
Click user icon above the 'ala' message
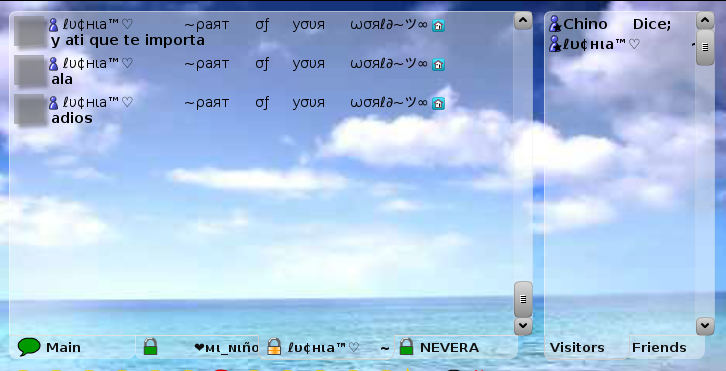pos(54,64)
